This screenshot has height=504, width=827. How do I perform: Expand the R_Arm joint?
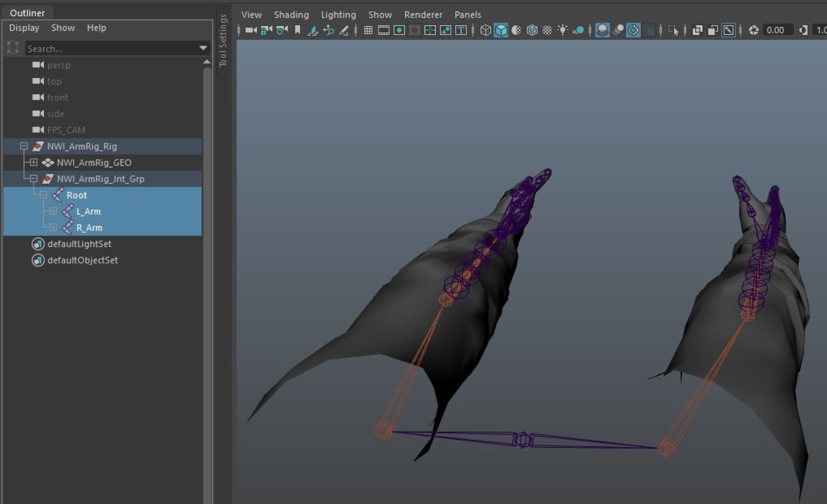click(53, 227)
